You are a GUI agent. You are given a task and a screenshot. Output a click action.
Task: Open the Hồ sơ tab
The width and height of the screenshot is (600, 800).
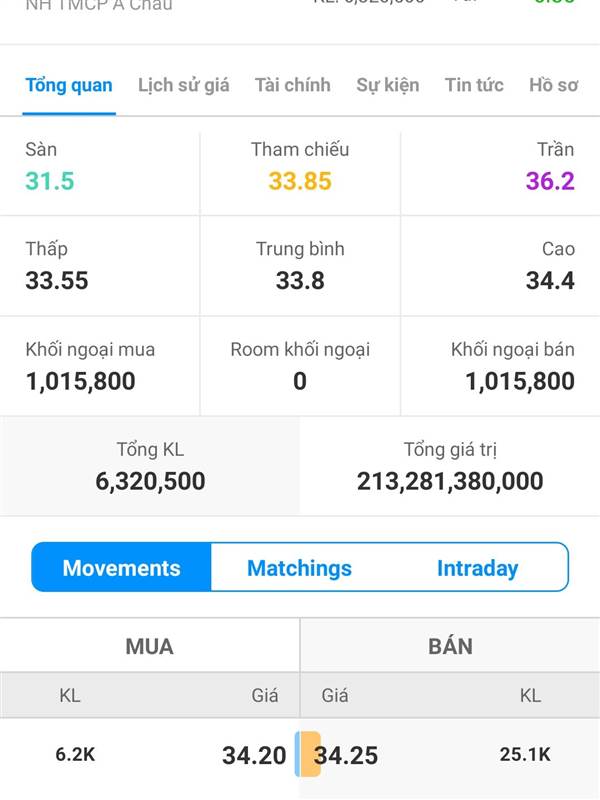554,85
